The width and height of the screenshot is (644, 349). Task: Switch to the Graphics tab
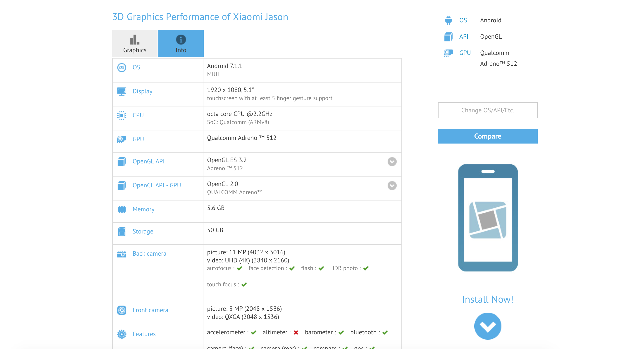[x=135, y=44]
